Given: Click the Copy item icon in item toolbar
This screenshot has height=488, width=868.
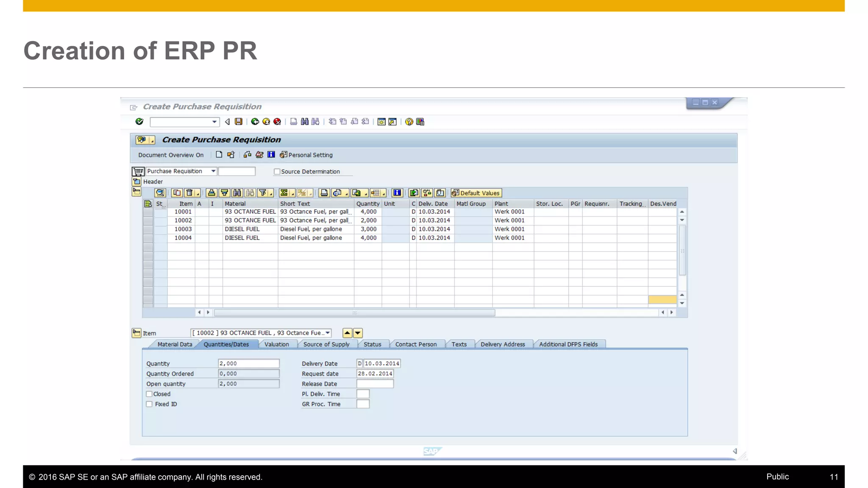Looking at the screenshot, I should [177, 193].
